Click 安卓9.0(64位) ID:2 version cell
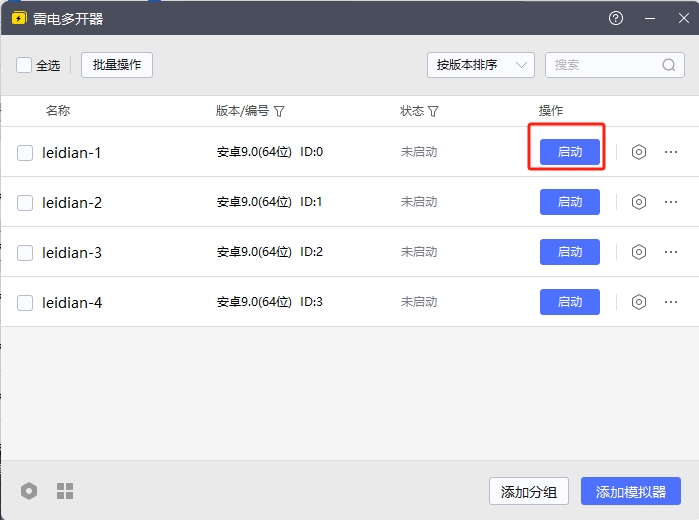 point(270,252)
